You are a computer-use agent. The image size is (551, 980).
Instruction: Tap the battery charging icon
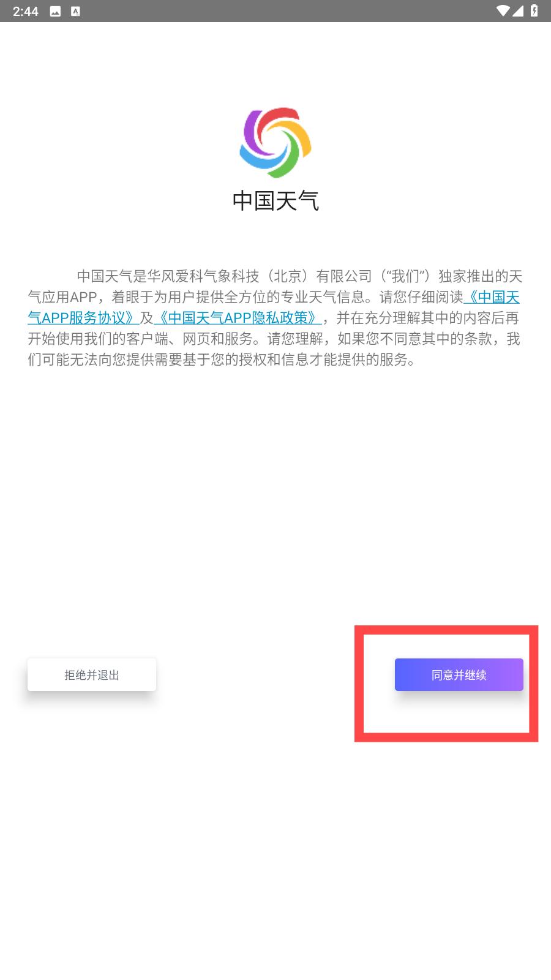click(x=534, y=10)
